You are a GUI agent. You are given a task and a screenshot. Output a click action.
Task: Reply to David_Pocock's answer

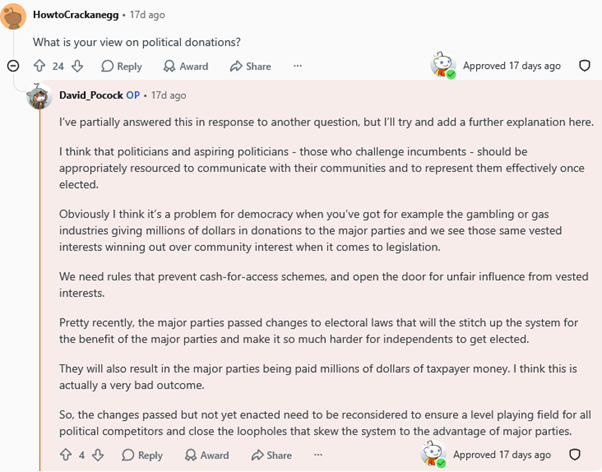tap(142, 455)
